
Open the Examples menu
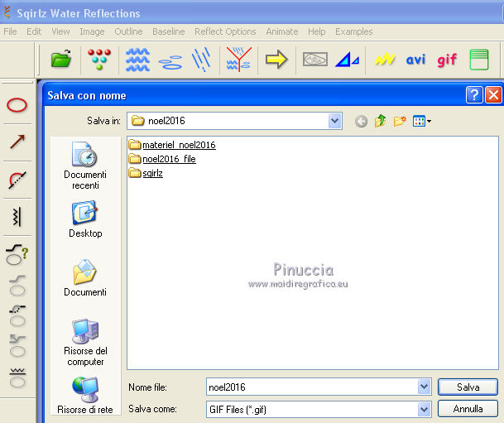tap(354, 31)
